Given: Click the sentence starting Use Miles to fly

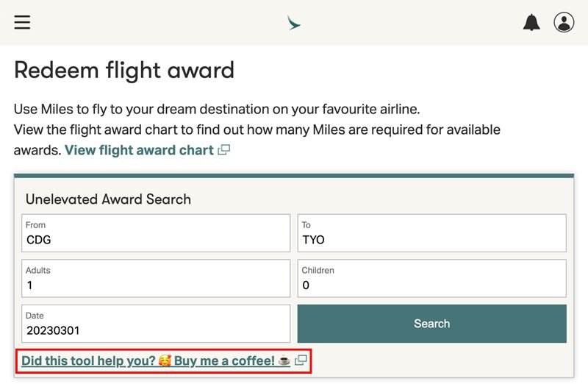Looking at the screenshot, I should click(217, 109).
